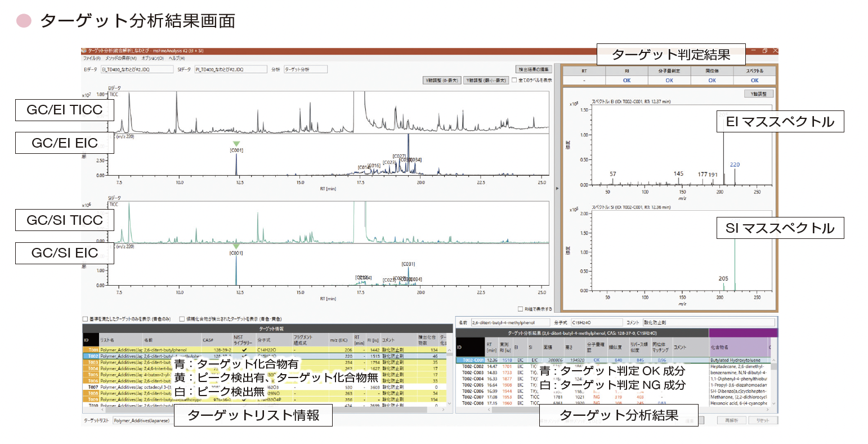
Task: Click NIST ライブラリー column header
Action: 244,340
